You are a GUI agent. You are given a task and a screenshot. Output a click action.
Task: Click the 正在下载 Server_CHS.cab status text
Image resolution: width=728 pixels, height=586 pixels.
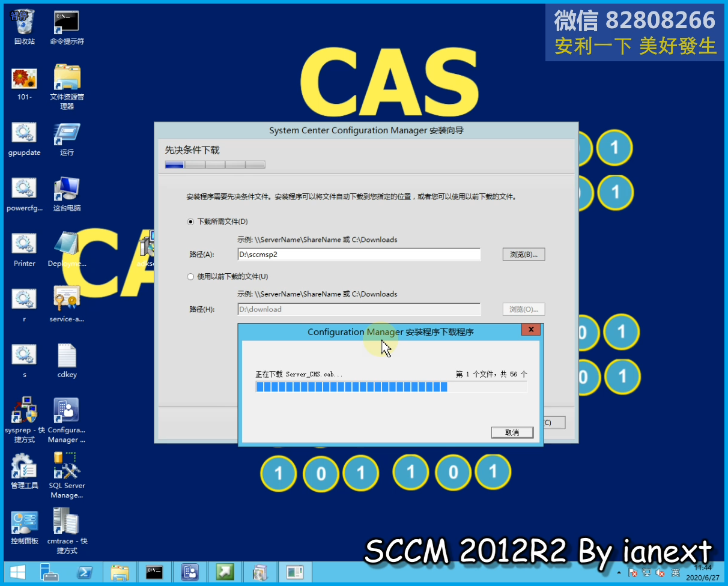click(x=300, y=374)
